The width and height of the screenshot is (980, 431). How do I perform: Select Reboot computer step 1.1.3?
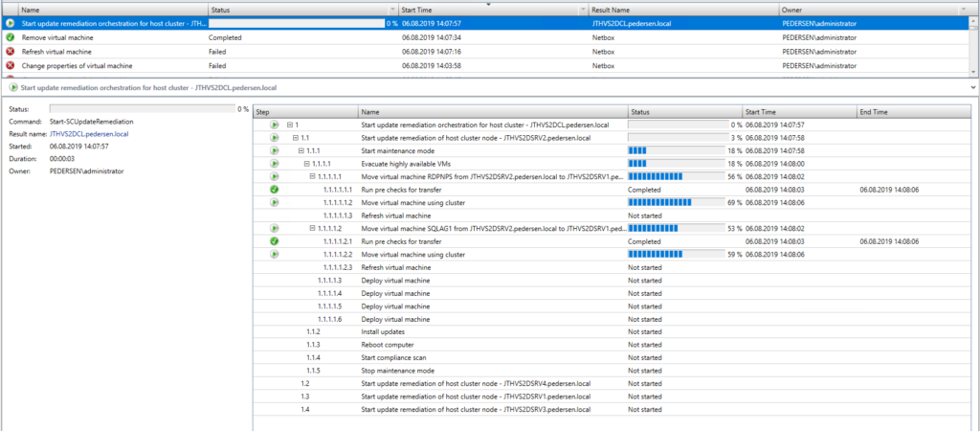coord(612,345)
